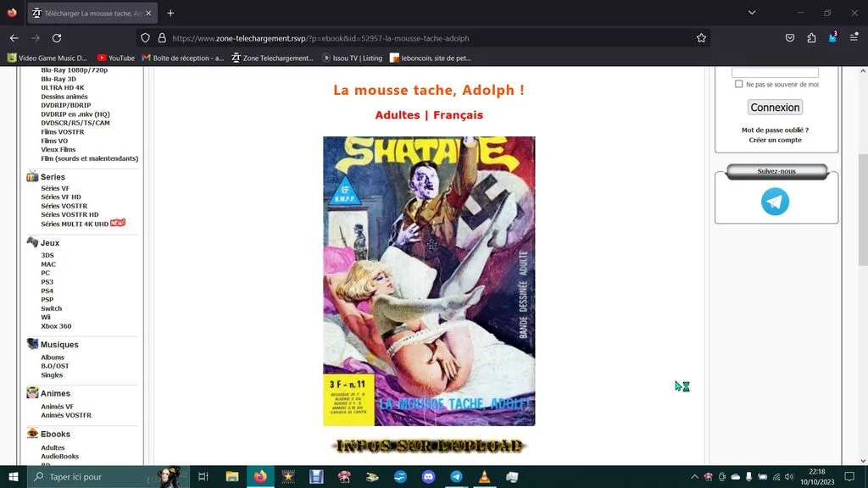Reload the current page
Image resolution: width=868 pixels, height=488 pixels.
(x=57, y=38)
